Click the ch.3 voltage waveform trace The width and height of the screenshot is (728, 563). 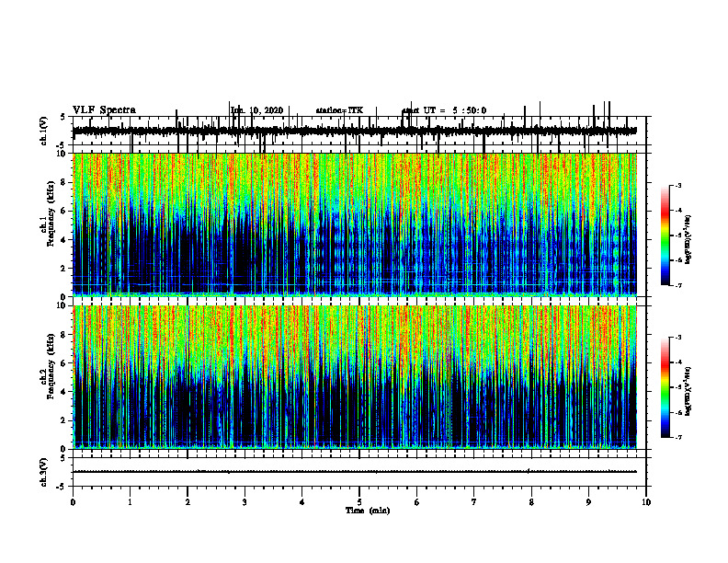click(355, 472)
